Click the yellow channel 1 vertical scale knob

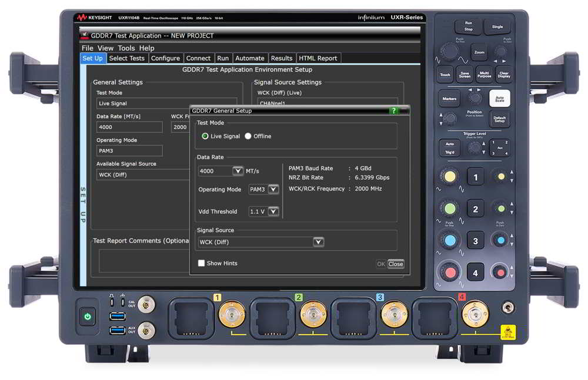(x=450, y=176)
